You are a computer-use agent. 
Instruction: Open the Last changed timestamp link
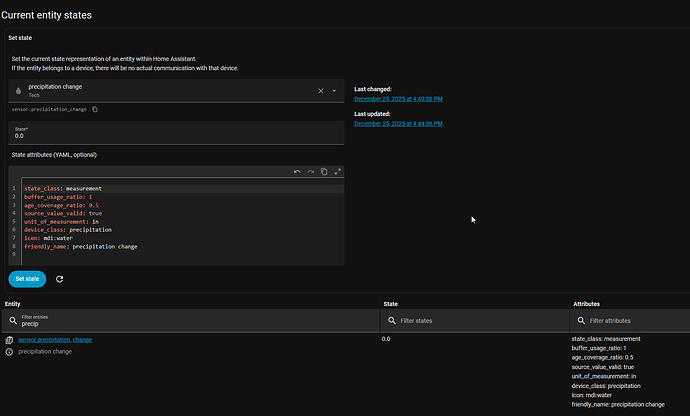pyautogui.click(x=398, y=99)
